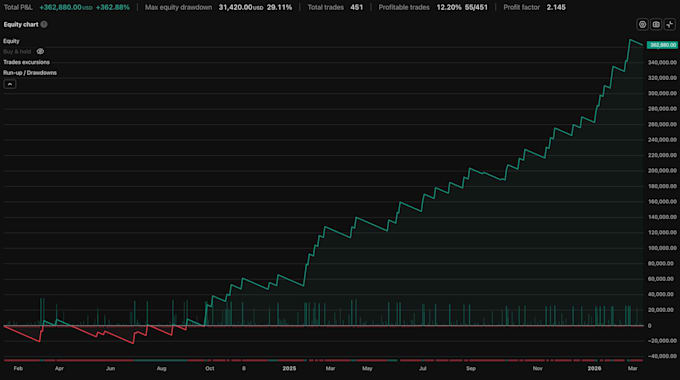This screenshot has height=380, width=680.
Task: Click the zero level label on the price axis
Action: (x=650, y=326)
